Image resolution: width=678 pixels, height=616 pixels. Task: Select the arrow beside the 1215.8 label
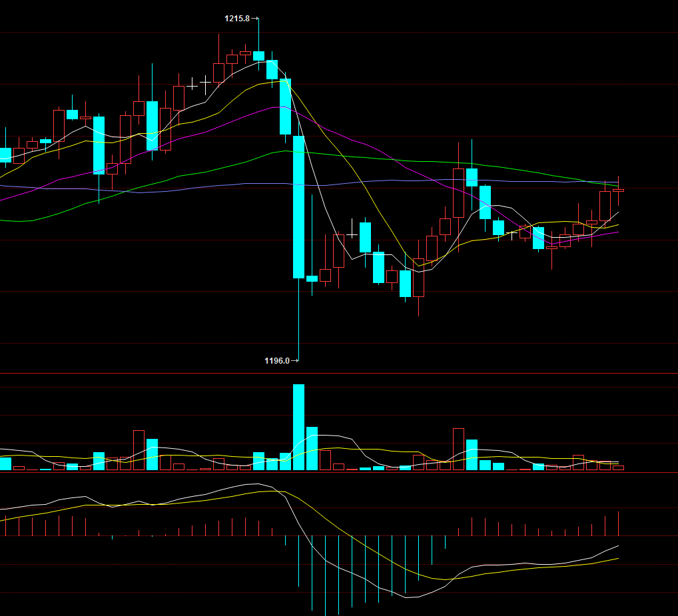click(x=255, y=19)
